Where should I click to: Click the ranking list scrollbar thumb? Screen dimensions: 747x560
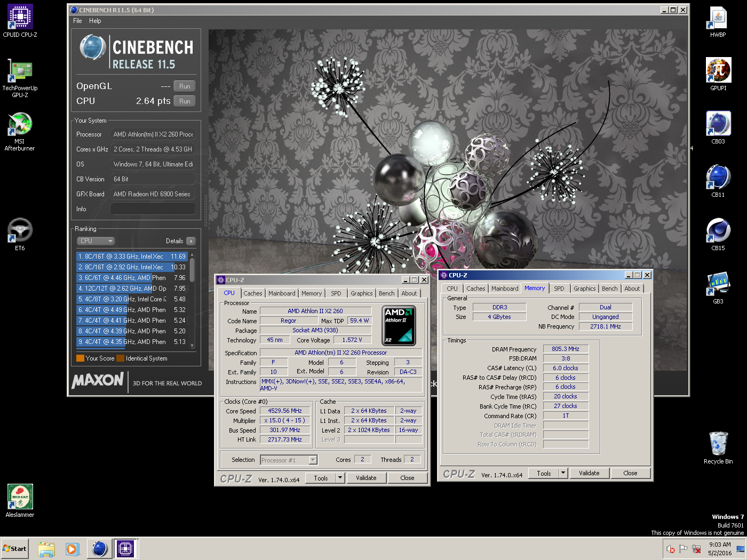[192, 269]
